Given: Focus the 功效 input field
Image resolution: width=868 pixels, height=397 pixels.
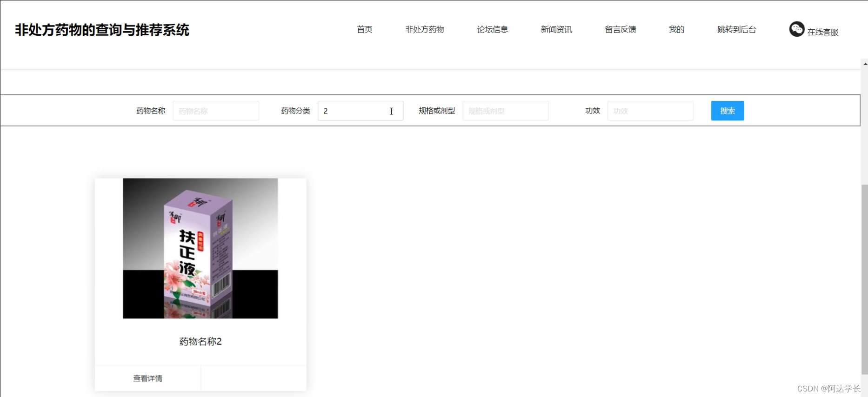Looking at the screenshot, I should click(x=650, y=111).
